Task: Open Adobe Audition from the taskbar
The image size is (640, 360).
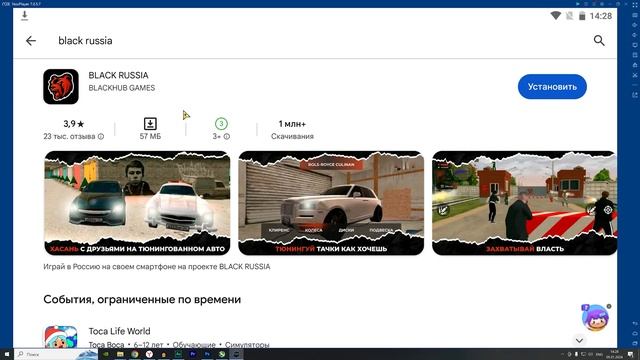Action: (178, 354)
